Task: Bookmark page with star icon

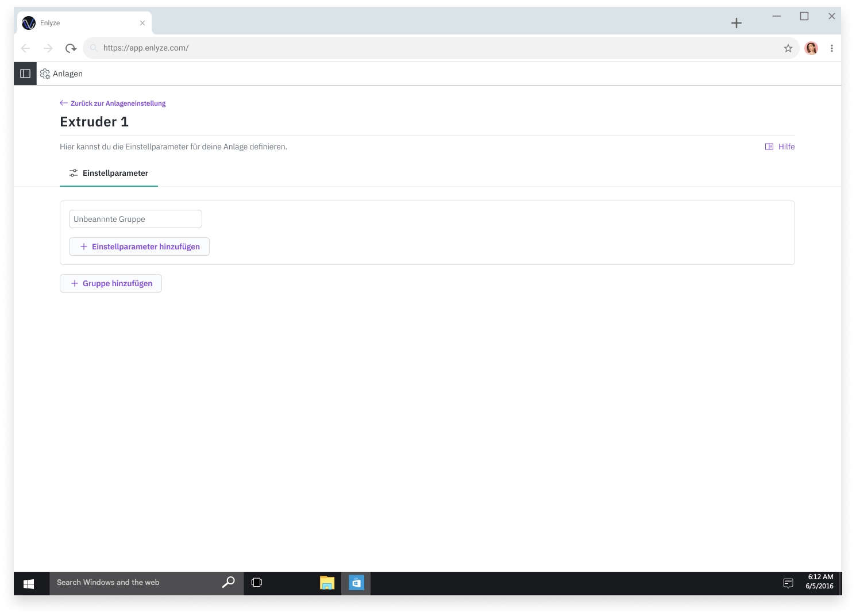Action: point(788,48)
